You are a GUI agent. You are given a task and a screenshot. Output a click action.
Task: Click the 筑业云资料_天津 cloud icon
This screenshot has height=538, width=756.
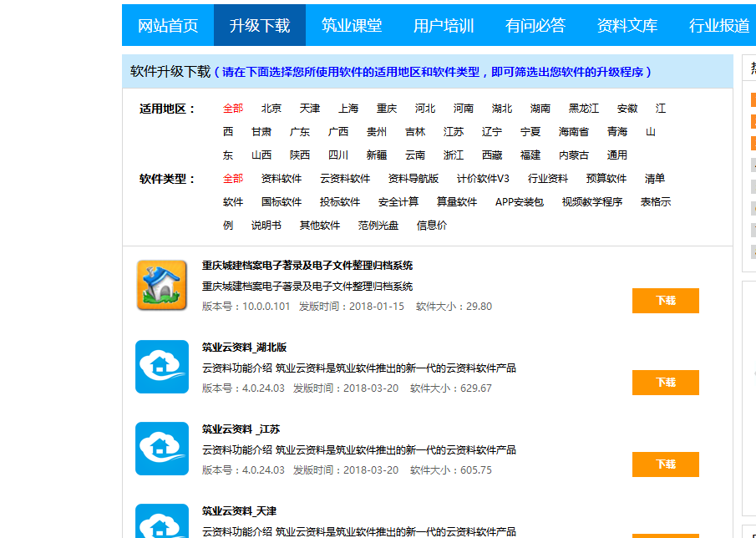pos(162,521)
